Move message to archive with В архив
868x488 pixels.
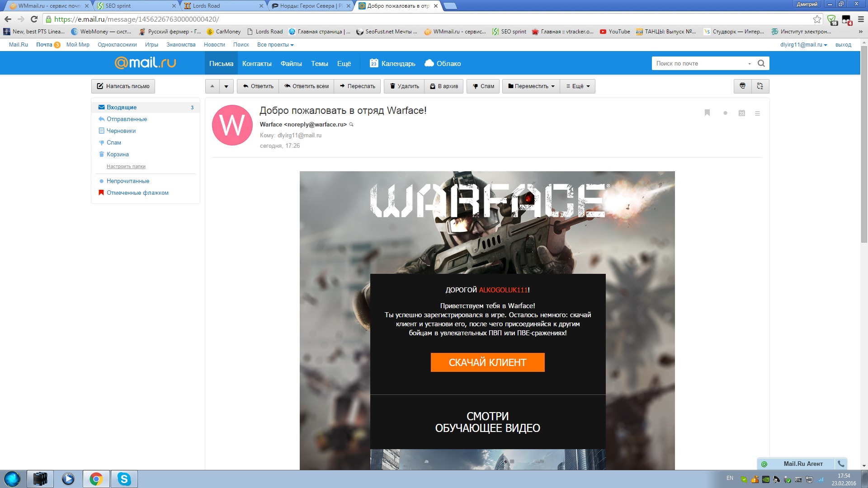coord(443,86)
